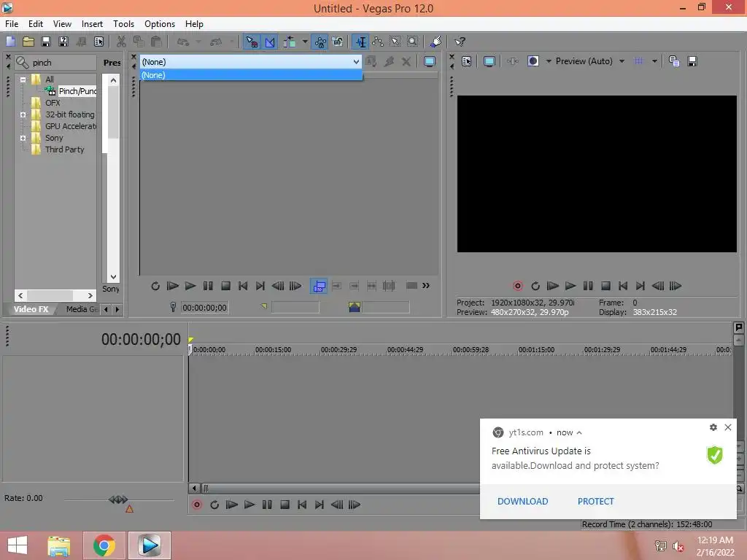Toggle trimmer Loop Playback button
The height and width of the screenshot is (560, 747).
tap(155, 286)
